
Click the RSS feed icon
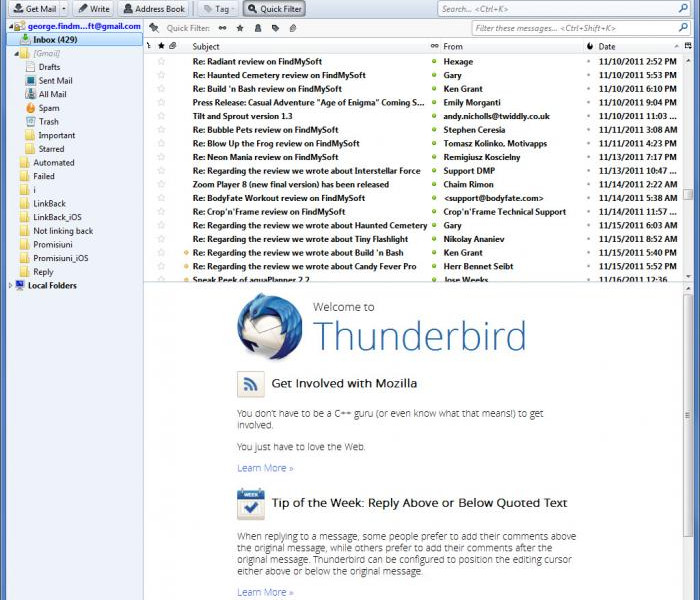pos(250,384)
